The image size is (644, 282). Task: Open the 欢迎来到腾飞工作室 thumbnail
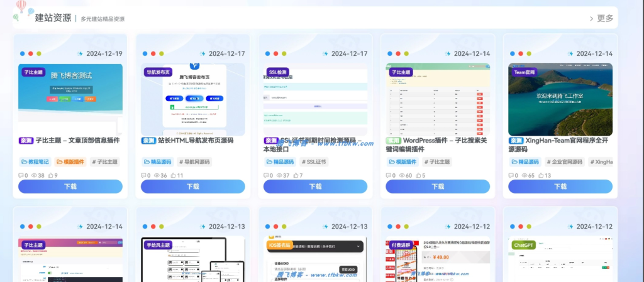pyautogui.click(x=560, y=99)
